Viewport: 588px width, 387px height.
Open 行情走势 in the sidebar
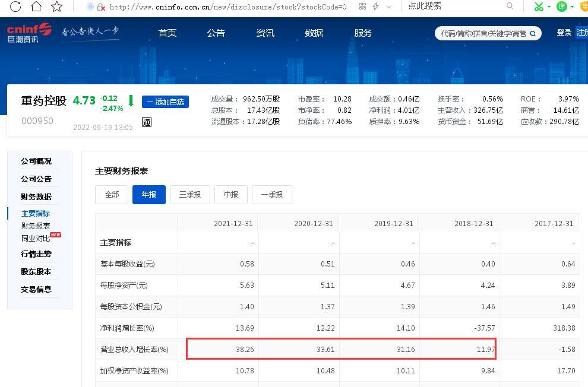(x=36, y=253)
